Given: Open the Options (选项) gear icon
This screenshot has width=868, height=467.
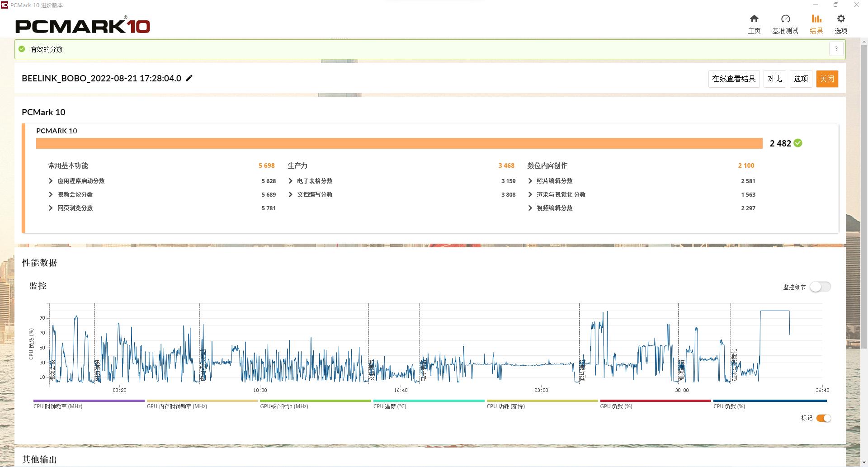Looking at the screenshot, I should 840,19.
